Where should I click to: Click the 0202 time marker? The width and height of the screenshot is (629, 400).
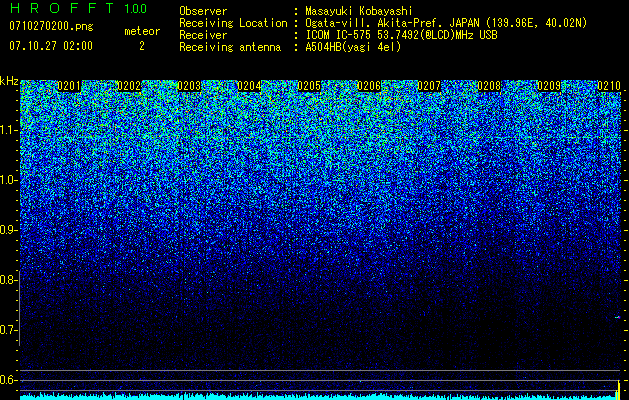(x=129, y=86)
